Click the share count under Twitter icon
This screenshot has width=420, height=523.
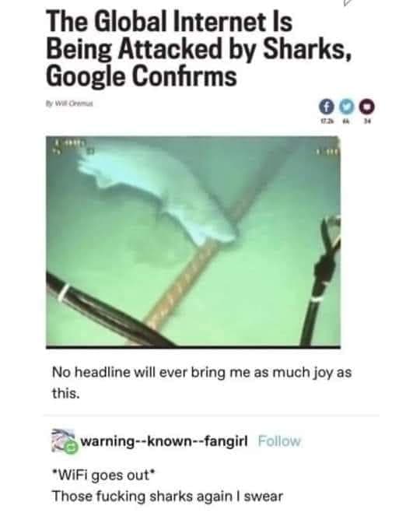(347, 122)
